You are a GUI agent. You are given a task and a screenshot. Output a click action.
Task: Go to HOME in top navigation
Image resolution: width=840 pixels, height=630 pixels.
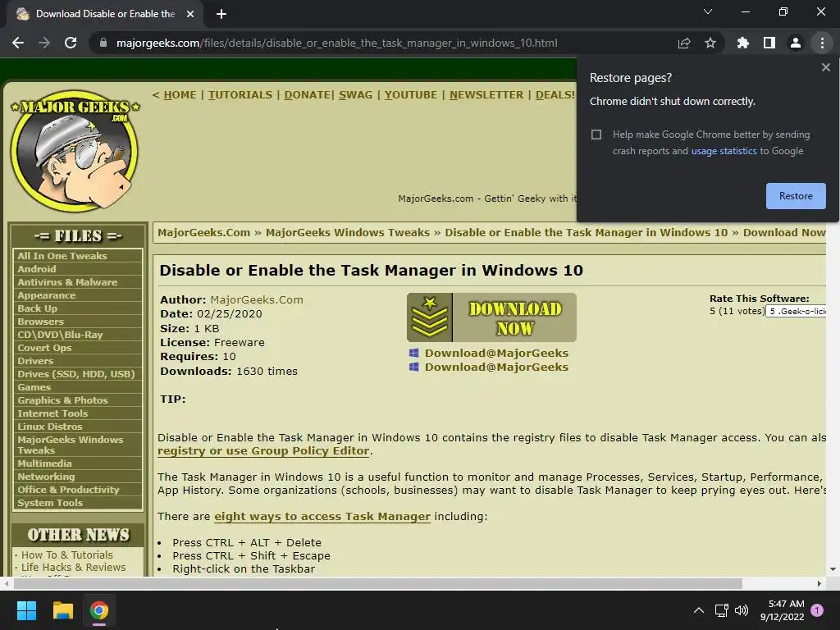point(180,95)
